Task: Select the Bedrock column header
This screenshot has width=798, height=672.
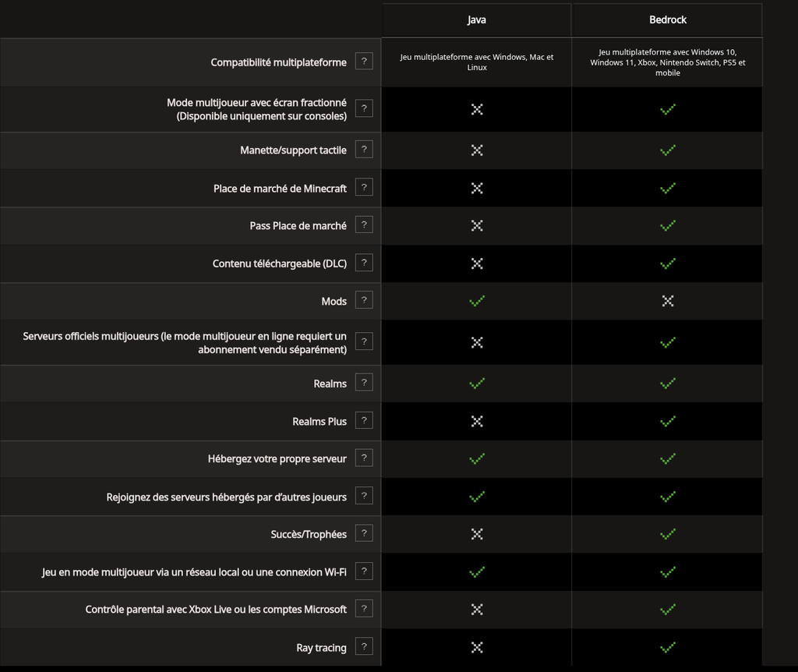Action: (x=667, y=19)
